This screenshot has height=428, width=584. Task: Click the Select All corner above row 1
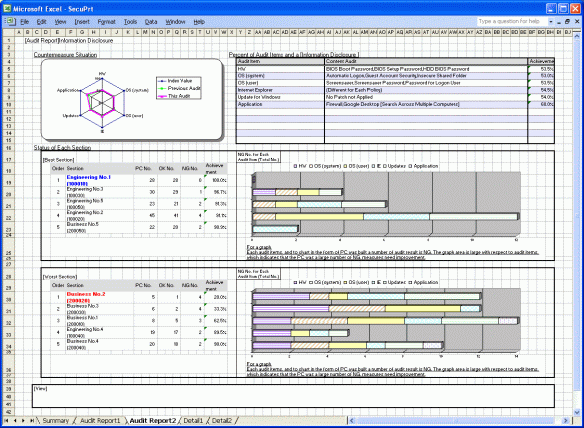(x=9, y=32)
